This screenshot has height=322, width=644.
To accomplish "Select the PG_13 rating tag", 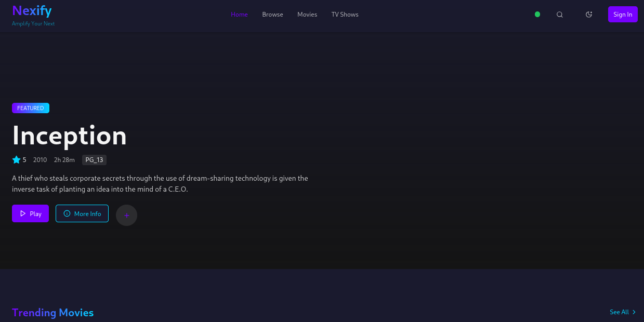I will (x=94, y=160).
